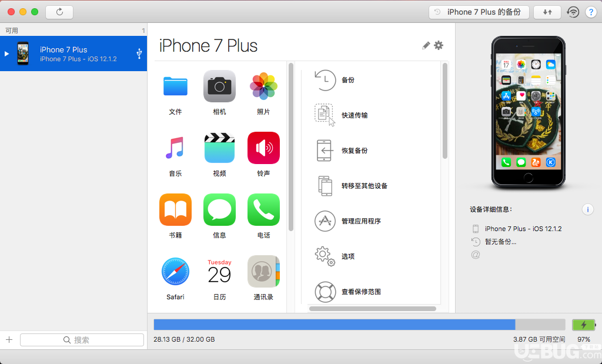Focus the 搜索 search field
602x364 pixels.
tap(82, 340)
